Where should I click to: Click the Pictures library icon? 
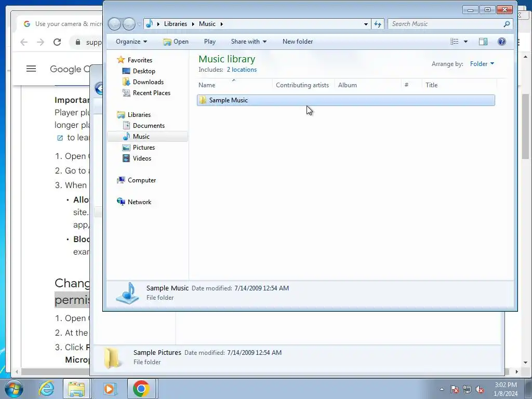coord(126,147)
